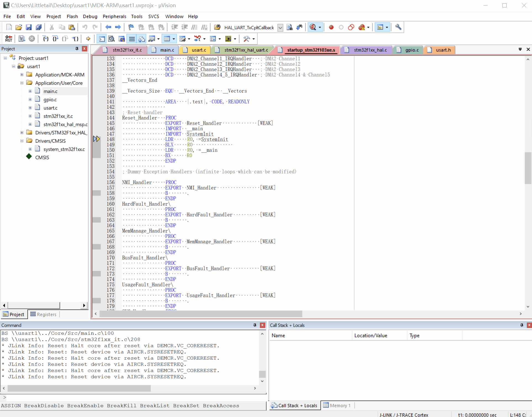Image resolution: width=532 pixels, height=417 pixels.
Task: Open the Debug menu
Action: tap(90, 16)
